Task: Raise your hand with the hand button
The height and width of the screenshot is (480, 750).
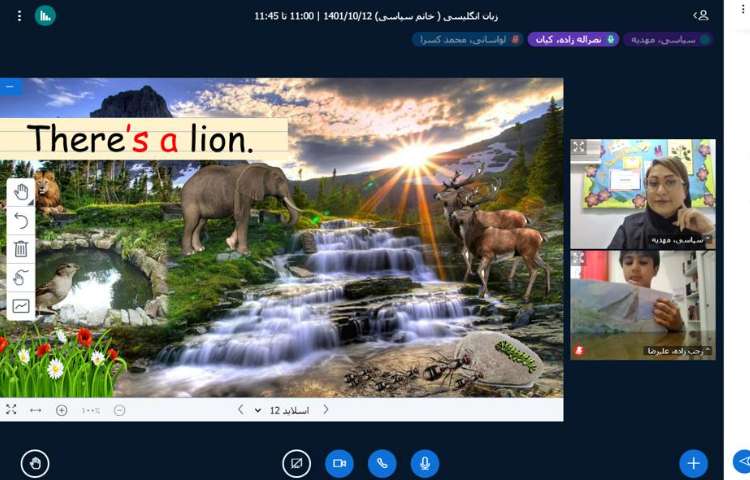Action: pyautogui.click(x=35, y=463)
